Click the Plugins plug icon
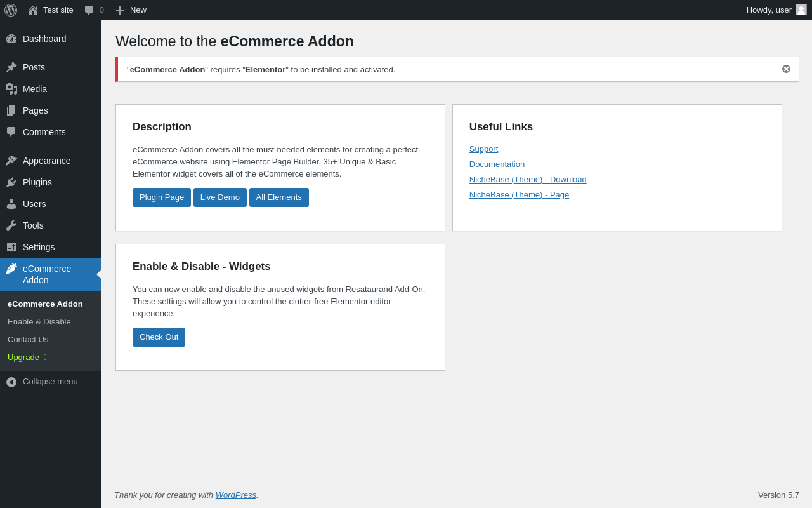The width and height of the screenshot is (812, 508). coord(11,182)
